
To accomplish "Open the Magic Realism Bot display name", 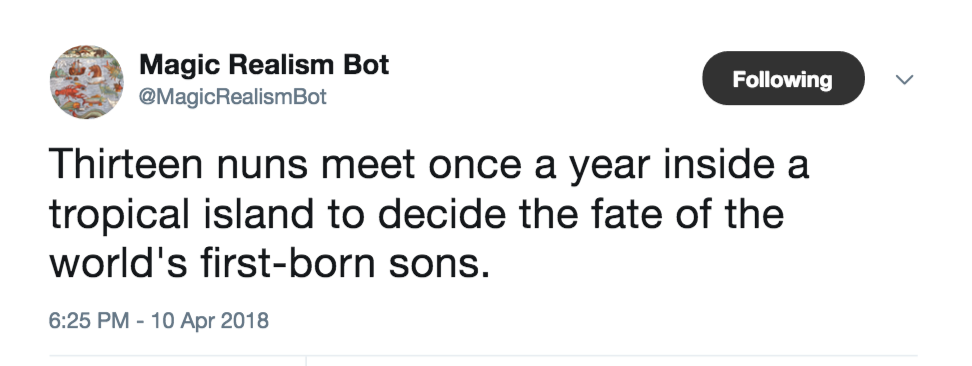I will [x=264, y=65].
